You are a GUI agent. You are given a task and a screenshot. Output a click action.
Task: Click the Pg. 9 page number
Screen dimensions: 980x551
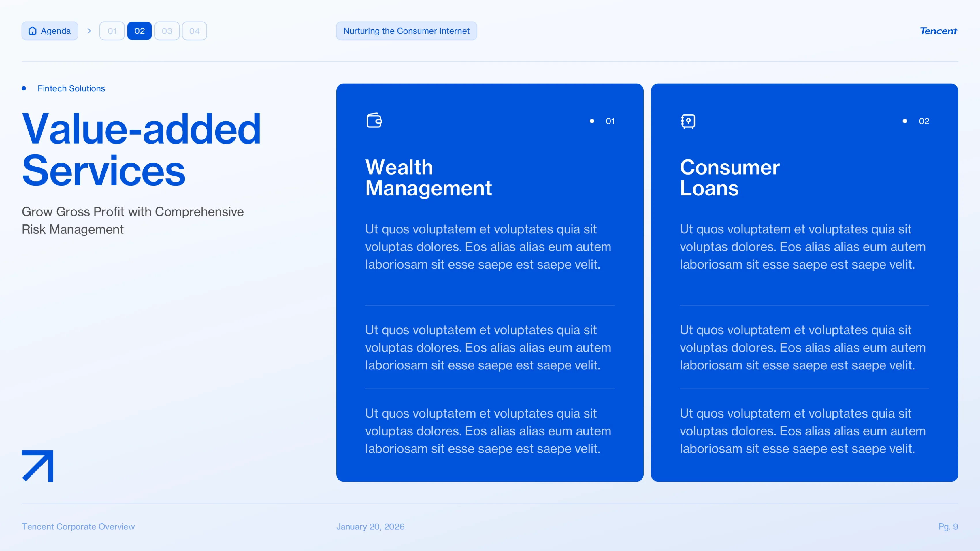pos(948,526)
